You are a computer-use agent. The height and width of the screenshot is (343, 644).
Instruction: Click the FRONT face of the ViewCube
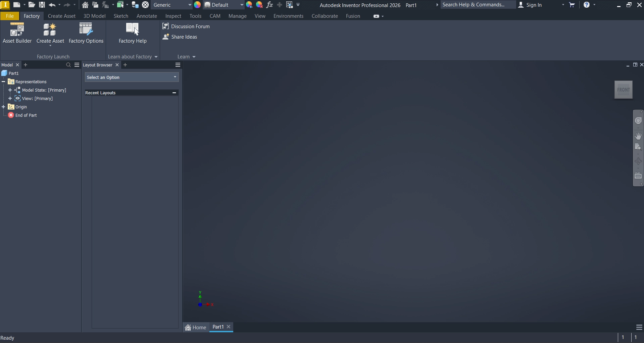(623, 90)
